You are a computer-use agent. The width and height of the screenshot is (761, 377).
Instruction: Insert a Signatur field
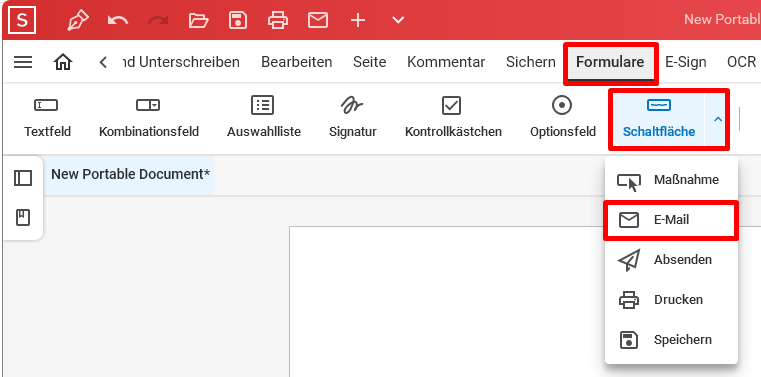[352, 117]
